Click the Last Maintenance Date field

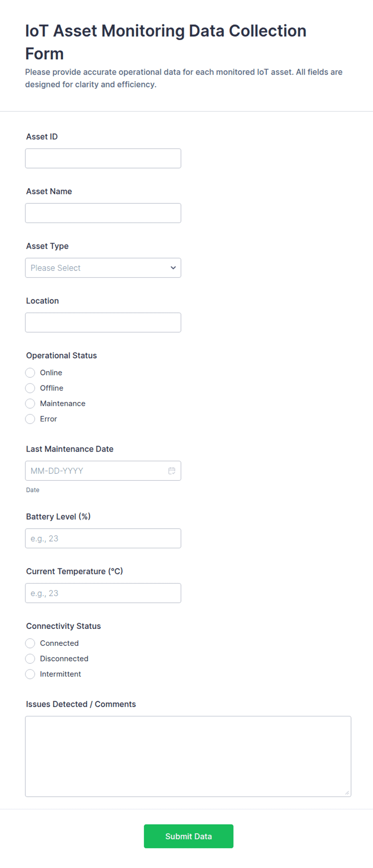pyautogui.click(x=103, y=471)
